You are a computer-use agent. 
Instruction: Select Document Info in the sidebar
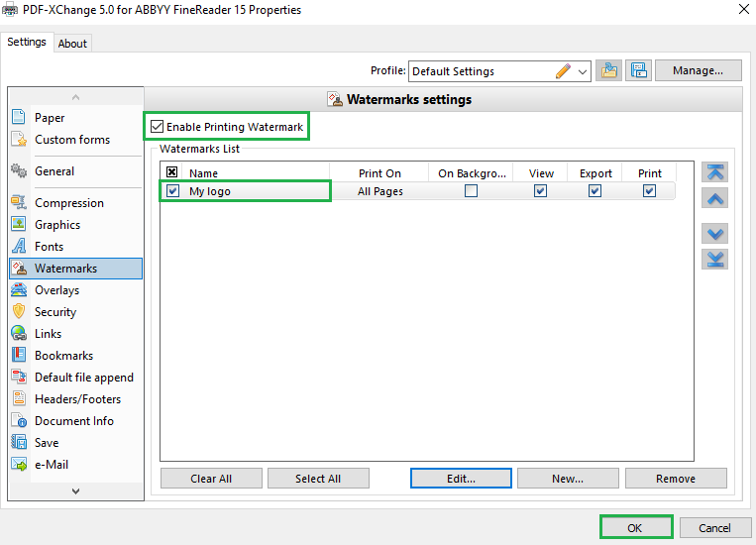[x=75, y=420]
